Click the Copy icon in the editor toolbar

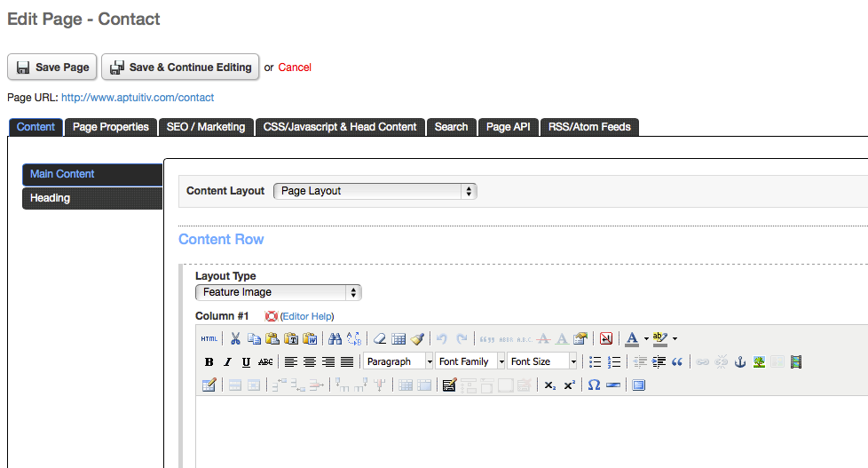coord(254,338)
